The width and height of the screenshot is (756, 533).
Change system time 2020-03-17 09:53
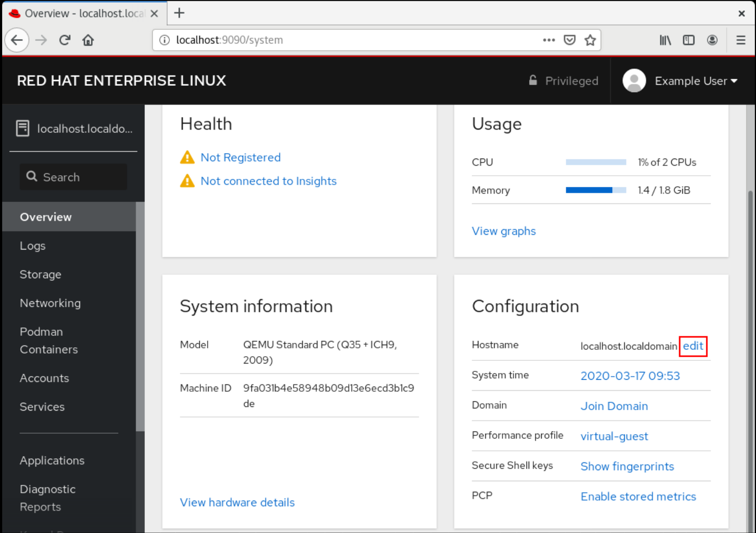(x=630, y=376)
